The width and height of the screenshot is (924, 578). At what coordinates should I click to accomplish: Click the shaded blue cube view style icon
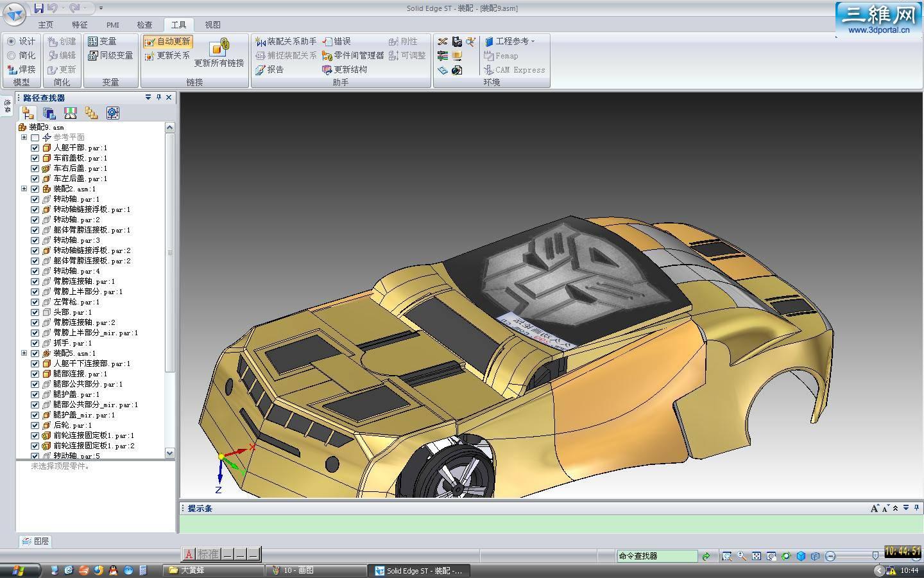pos(801,556)
